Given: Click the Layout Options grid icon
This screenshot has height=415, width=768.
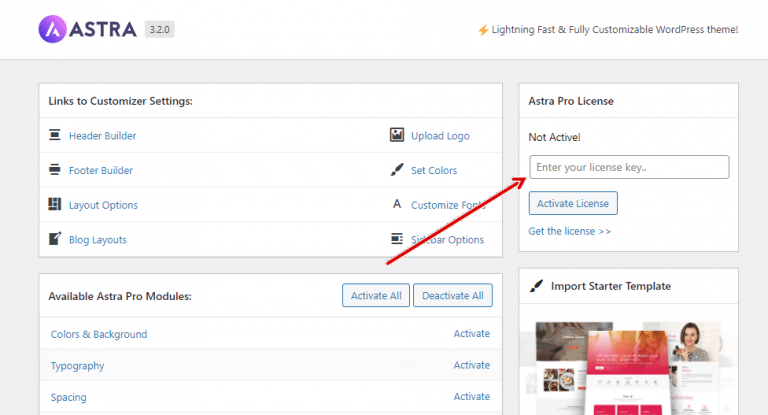Looking at the screenshot, I should tap(55, 205).
